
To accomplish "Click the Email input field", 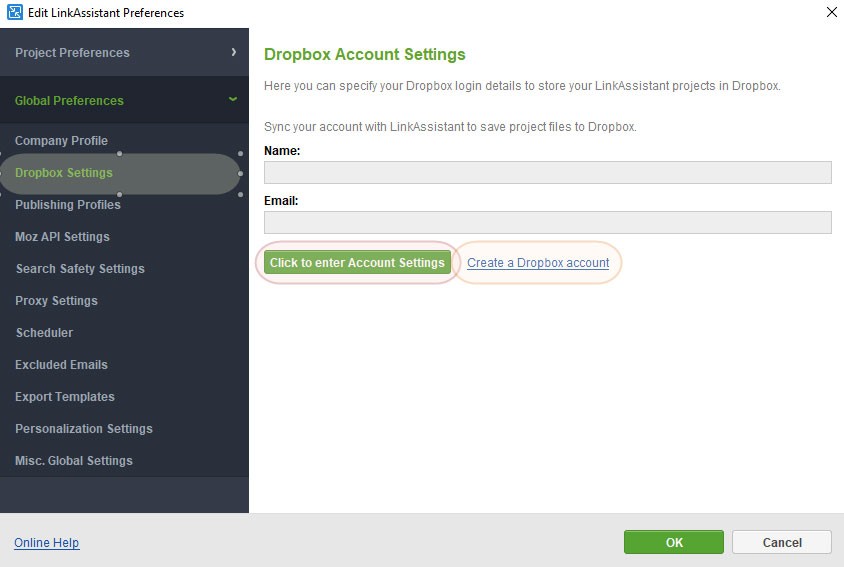I will (x=547, y=222).
